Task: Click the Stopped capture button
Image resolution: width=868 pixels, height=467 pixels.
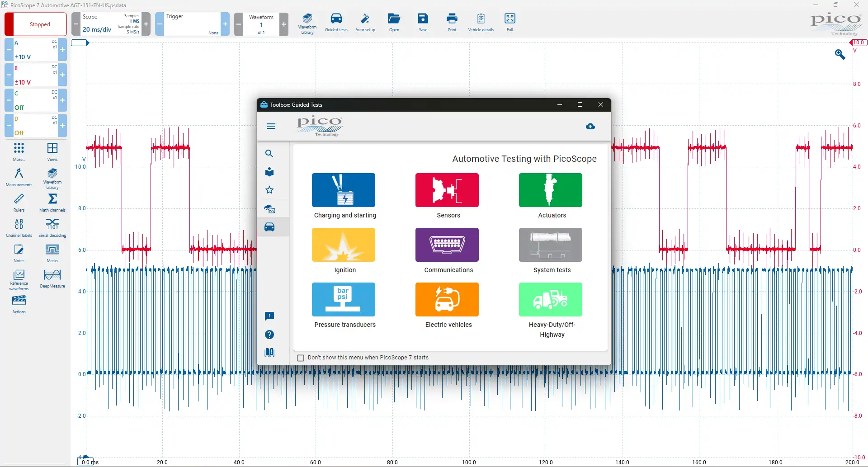Action: [x=36, y=24]
